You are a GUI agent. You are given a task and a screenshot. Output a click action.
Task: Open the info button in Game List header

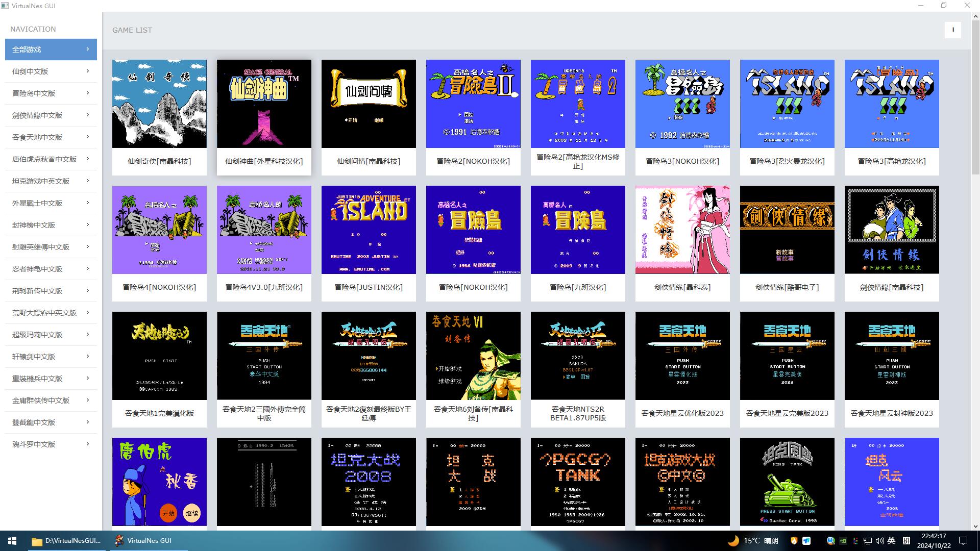point(952,30)
